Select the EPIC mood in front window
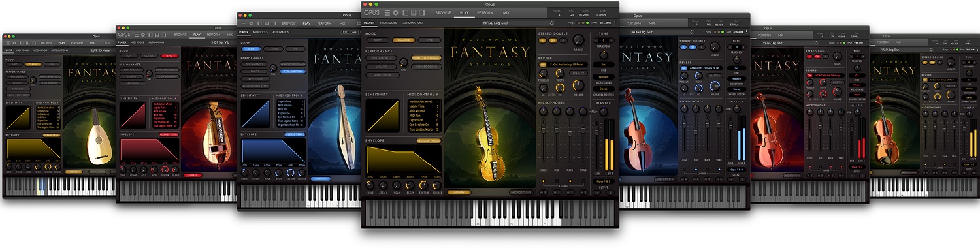This screenshot has width=980, height=248. pyautogui.click(x=429, y=40)
